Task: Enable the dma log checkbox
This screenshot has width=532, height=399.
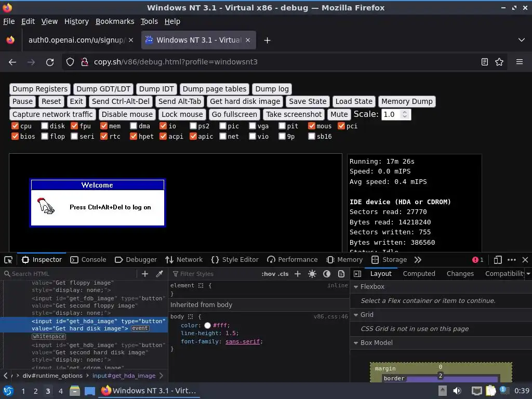Action: click(x=134, y=126)
